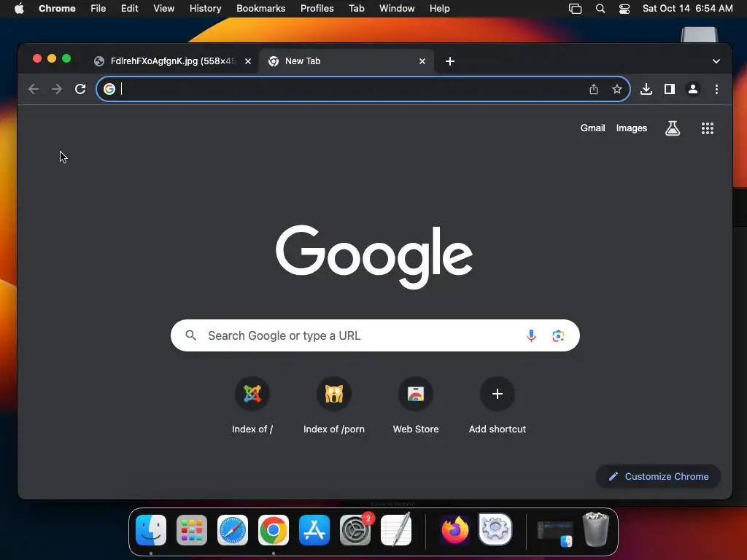
Task: Open the Gmail link
Action: [x=592, y=128]
